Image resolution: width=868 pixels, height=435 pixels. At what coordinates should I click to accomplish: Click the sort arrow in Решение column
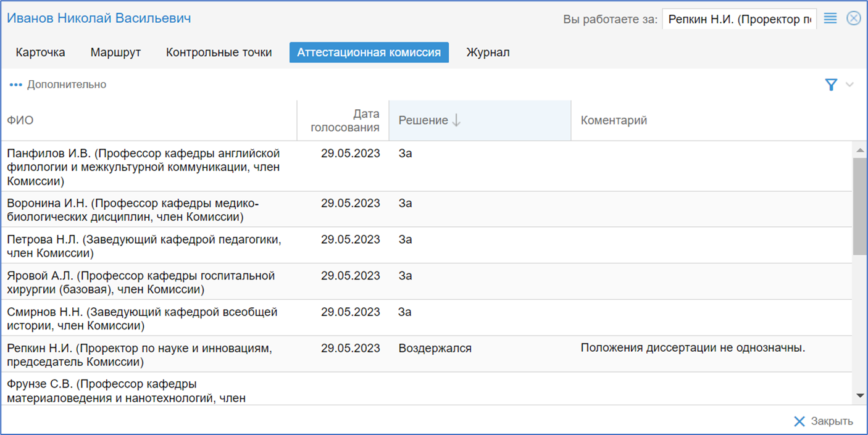coord(456,120)
